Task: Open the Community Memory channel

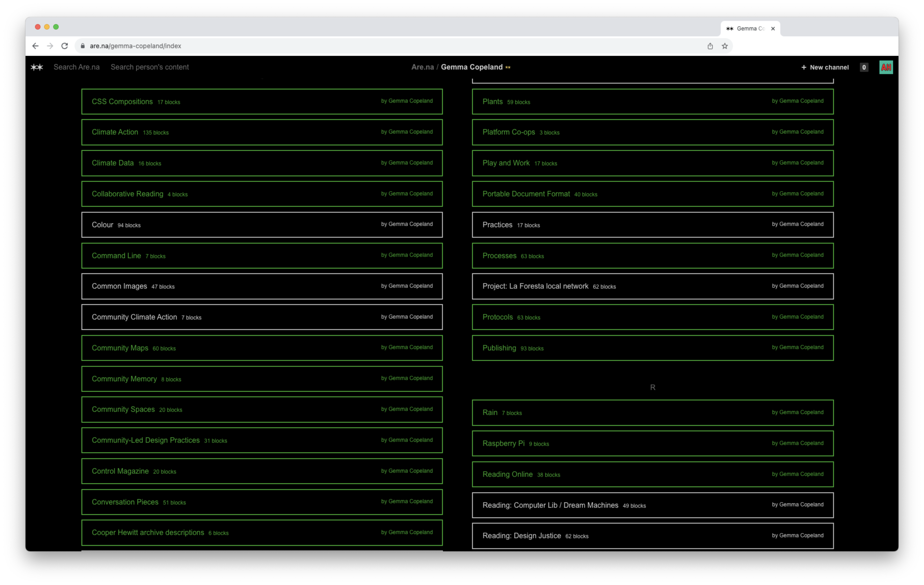Action: [x=124, y=379]
